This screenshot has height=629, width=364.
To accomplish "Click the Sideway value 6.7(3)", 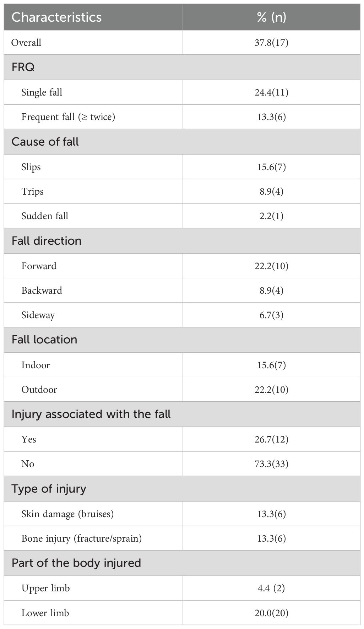I will pos(271,315).
